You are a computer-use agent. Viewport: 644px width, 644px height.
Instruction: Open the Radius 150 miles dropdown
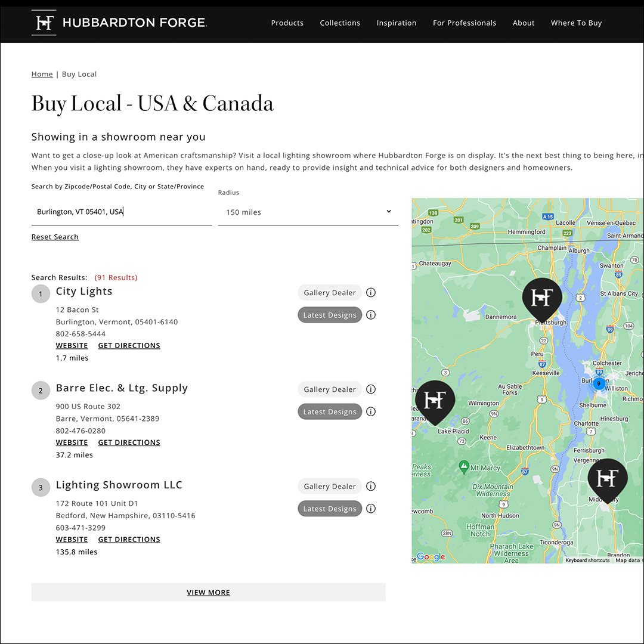(x=308, y=212)
